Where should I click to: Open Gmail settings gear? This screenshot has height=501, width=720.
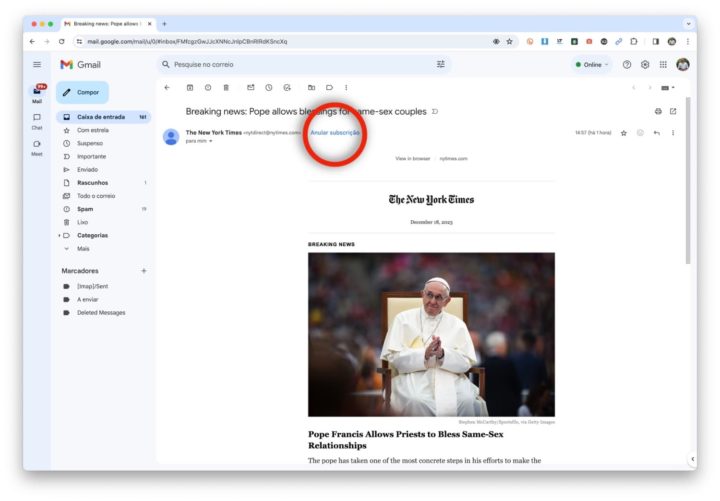(645, 65)
